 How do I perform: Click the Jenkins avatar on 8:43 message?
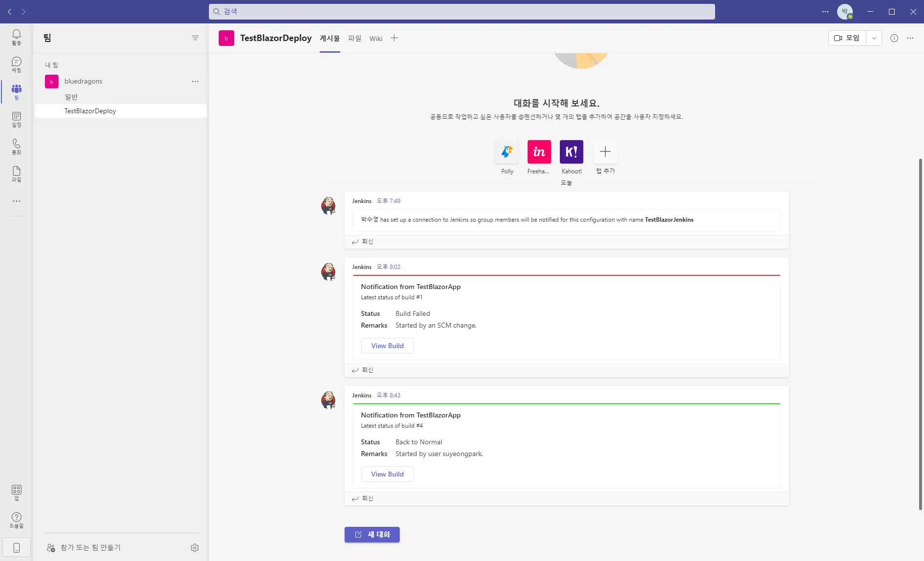pos(329,400)
